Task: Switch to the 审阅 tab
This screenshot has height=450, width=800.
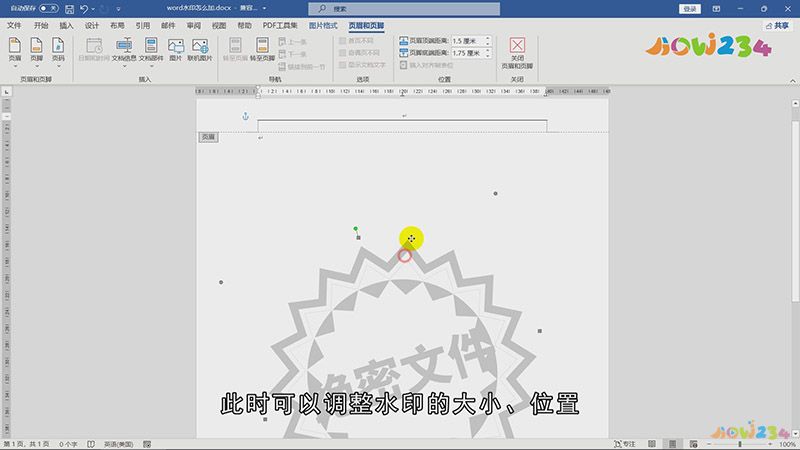Action: coord(194,26)
